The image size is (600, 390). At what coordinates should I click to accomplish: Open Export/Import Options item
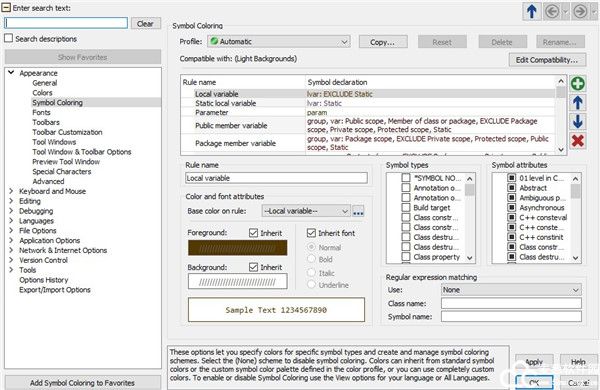coord(55,290)
